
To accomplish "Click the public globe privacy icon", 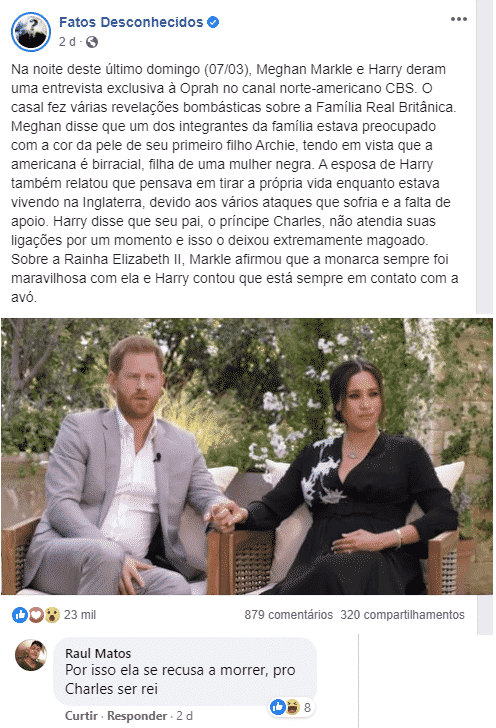I will coord(92,42).
